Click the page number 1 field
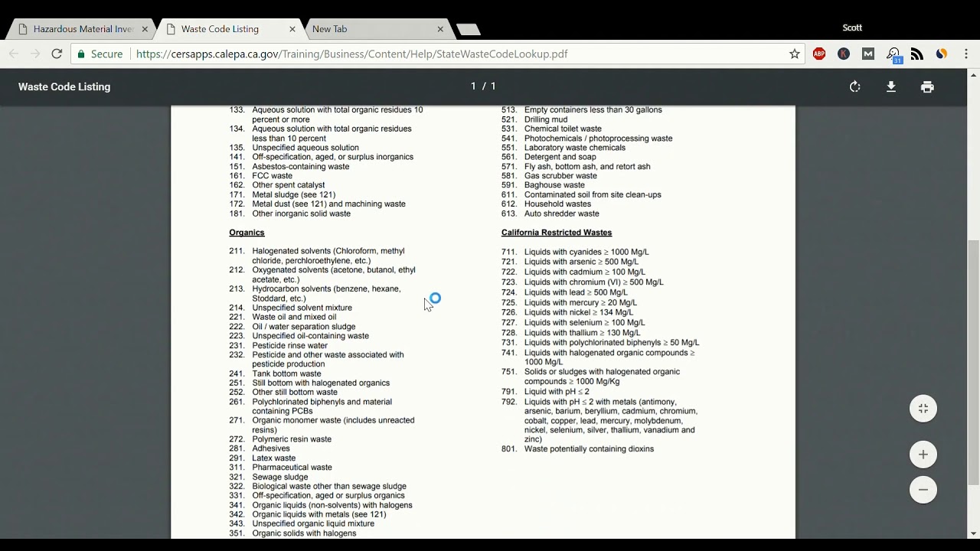The width and height of the screenshot is (980, 551). [473, 86]
